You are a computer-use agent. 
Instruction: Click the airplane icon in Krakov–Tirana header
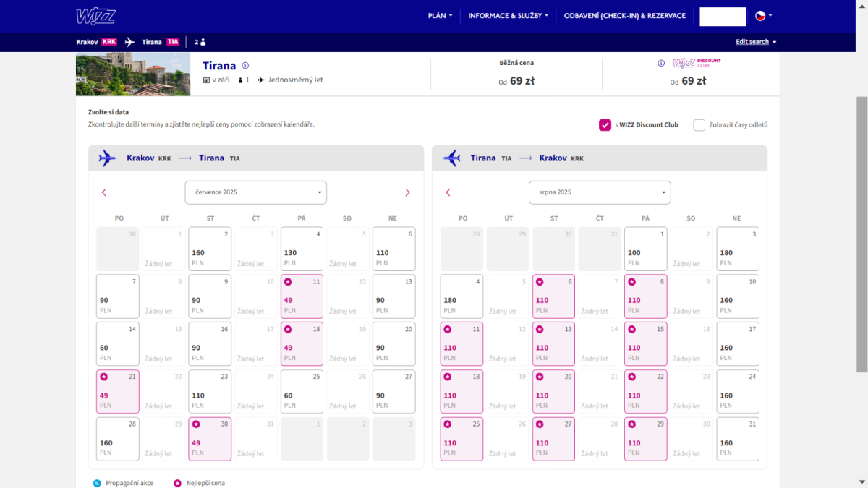tap(108, 158)
